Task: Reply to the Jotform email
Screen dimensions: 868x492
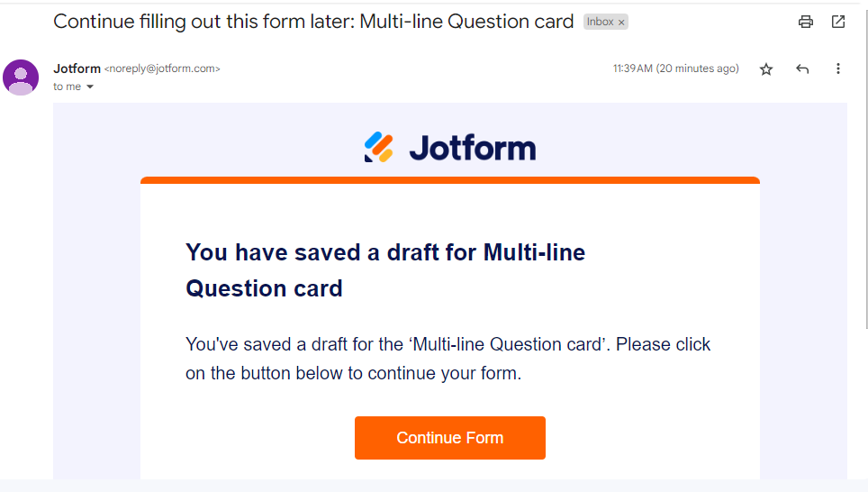Action: pos(802,69)
